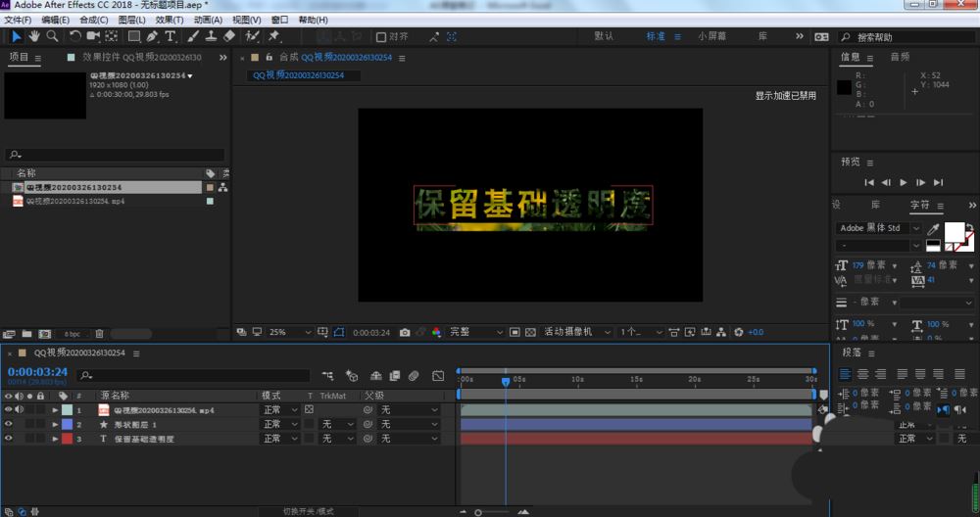Select the Zoom magnifier tool

52,36
